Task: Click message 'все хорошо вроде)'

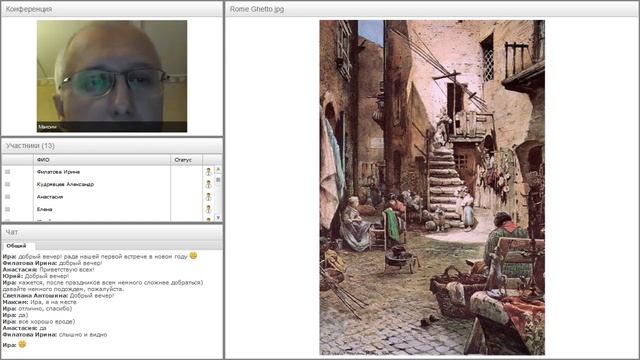Action: 47,321
